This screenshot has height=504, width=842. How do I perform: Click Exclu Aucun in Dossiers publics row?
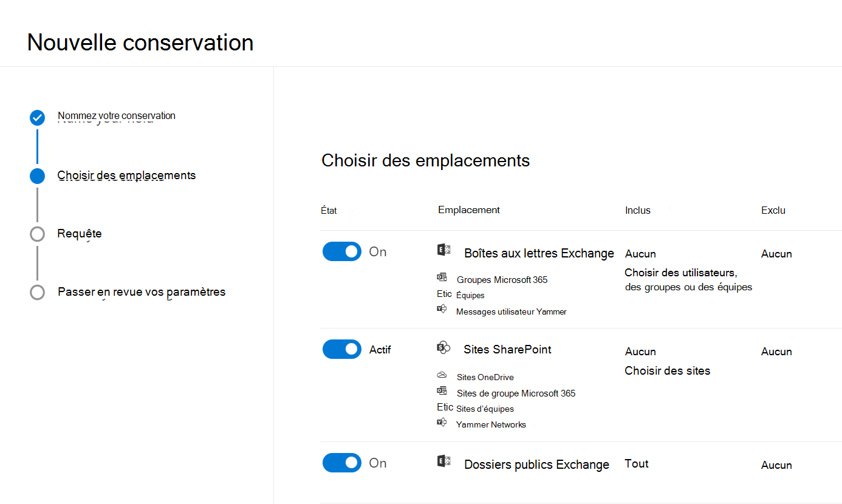[x=776, y=465]
